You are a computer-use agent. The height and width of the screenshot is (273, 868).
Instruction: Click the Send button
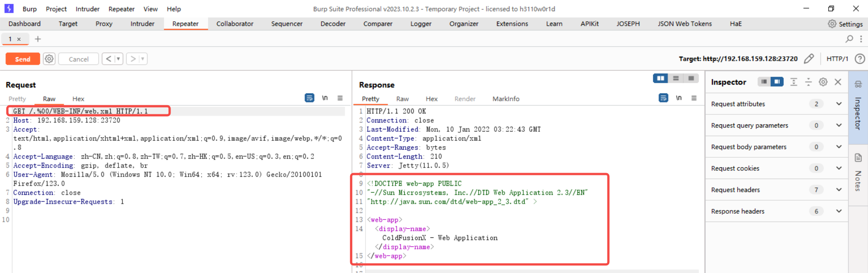coord(23,59)
